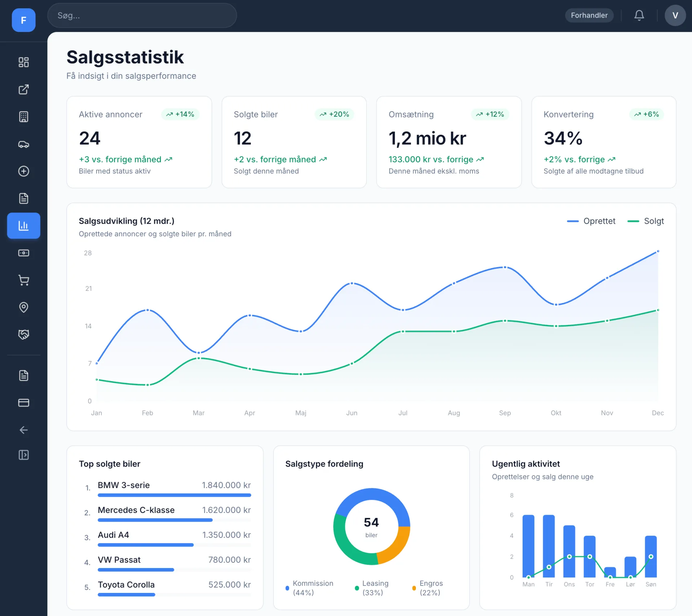Toggle the Oprettet series in chart legend

[591, 221]
